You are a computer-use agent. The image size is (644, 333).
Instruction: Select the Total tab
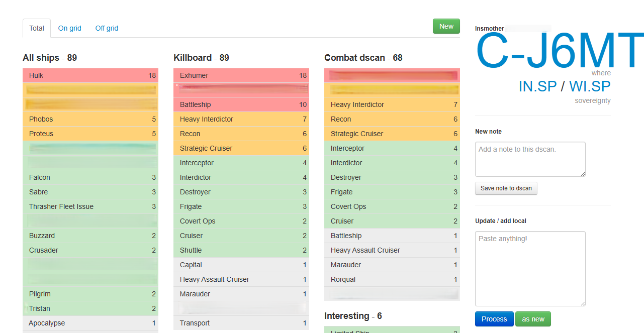(37, 28)
